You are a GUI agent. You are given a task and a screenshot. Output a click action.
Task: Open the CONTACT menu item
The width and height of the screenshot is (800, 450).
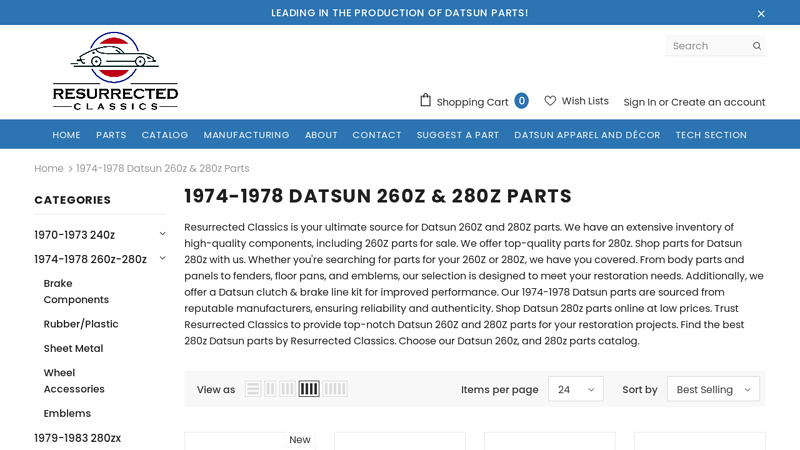377,135
